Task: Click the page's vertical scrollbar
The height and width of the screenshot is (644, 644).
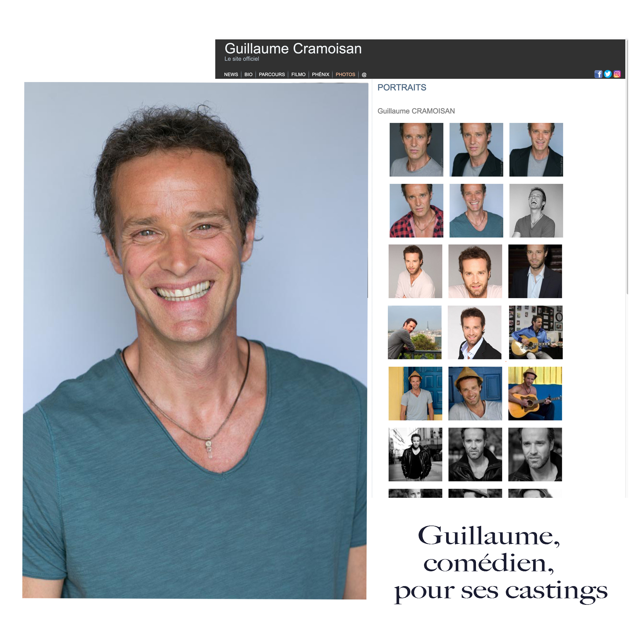Action: pos(627,167)
